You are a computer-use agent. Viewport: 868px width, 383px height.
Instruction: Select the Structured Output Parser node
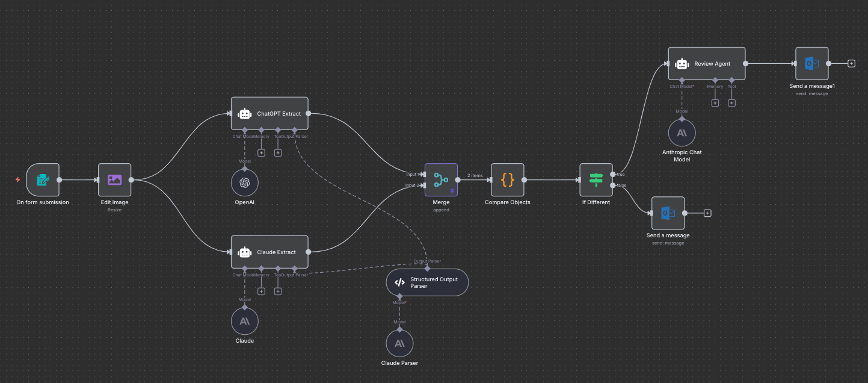pyautogui.click(x=426, y=282)
